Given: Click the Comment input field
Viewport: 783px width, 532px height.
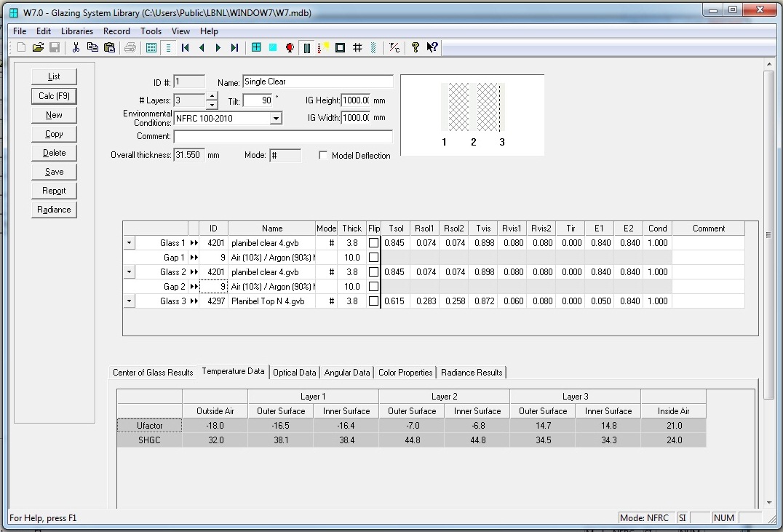Looking at the screenshot, I should click(283, 136).
